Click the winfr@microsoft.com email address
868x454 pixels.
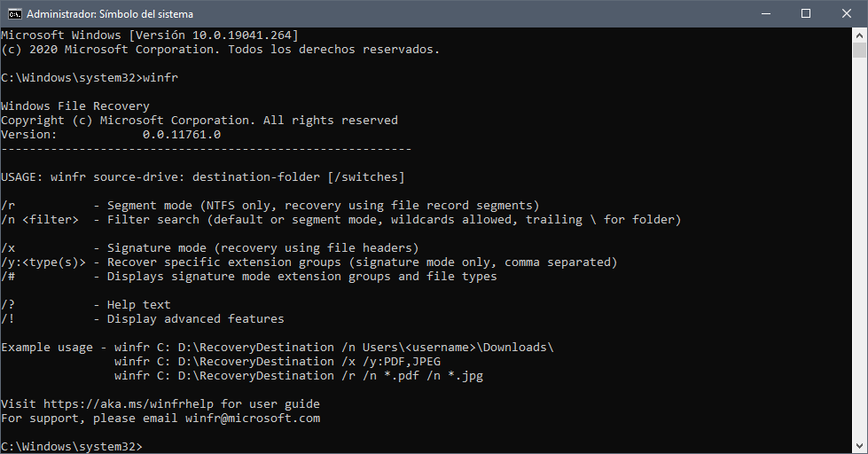tap(253, 419)
